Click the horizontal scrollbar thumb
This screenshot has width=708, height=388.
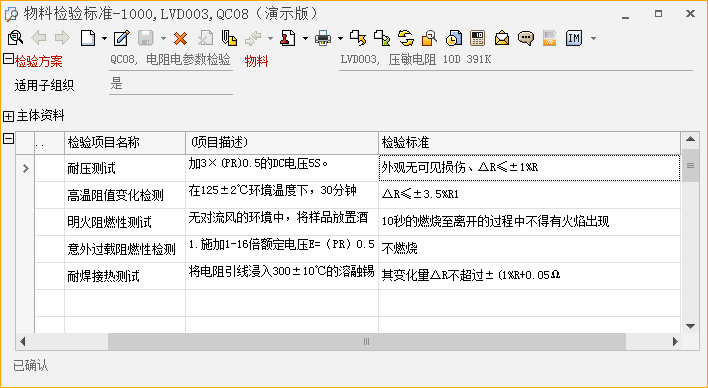(x=367, y=342)
